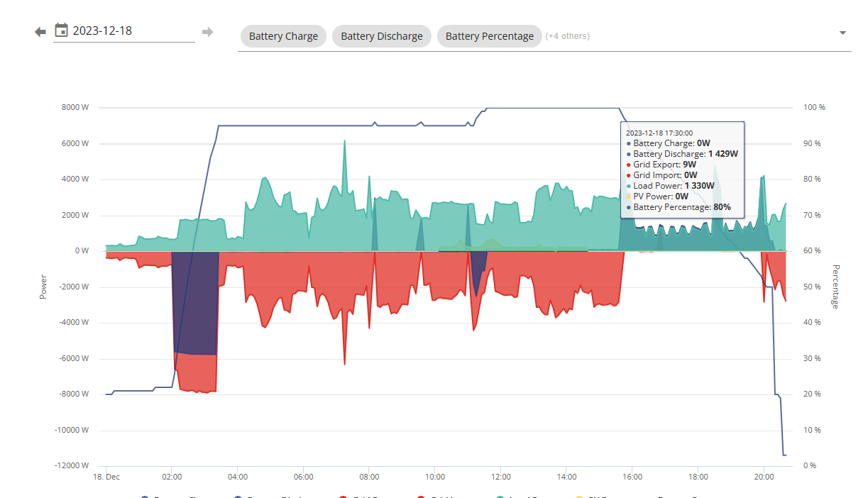
Task: Select the Battery Charge chip
Action: coord(283,36)
